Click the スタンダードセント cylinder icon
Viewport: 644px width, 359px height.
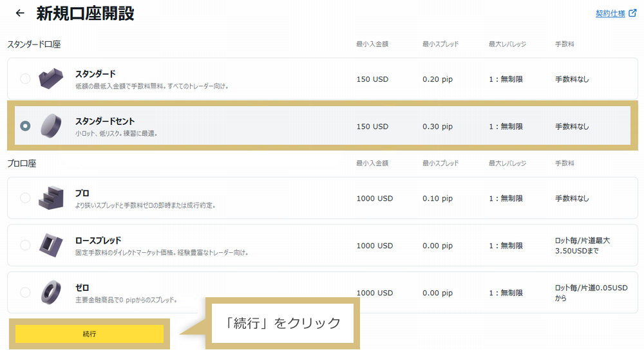click(x=52, y=126)
